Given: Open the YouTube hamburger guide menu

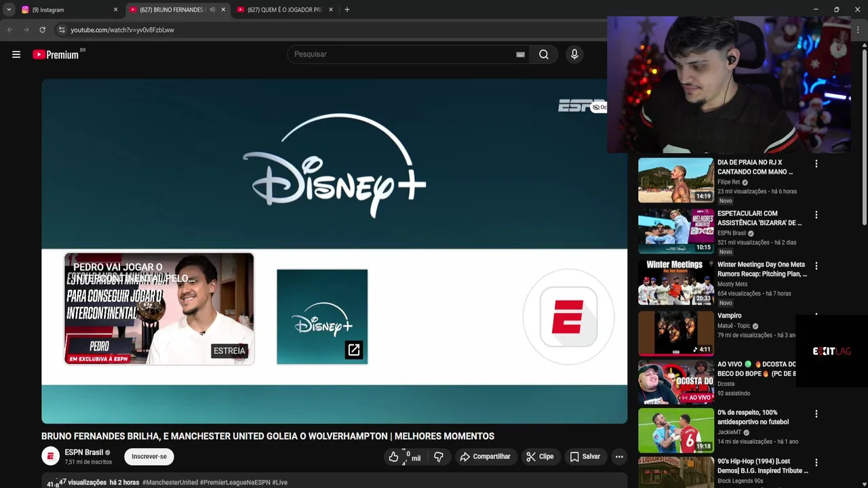Looking at the screenshot, I should pos(16,54).
